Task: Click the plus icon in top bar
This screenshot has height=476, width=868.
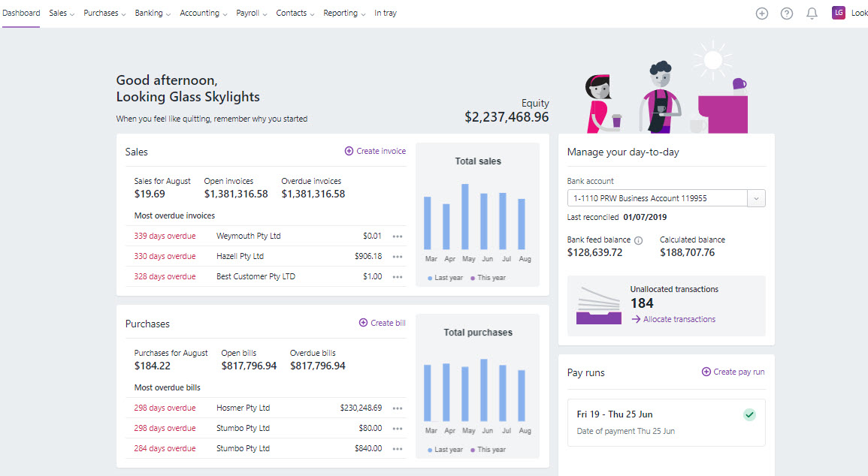Action: tap(761, 14)
